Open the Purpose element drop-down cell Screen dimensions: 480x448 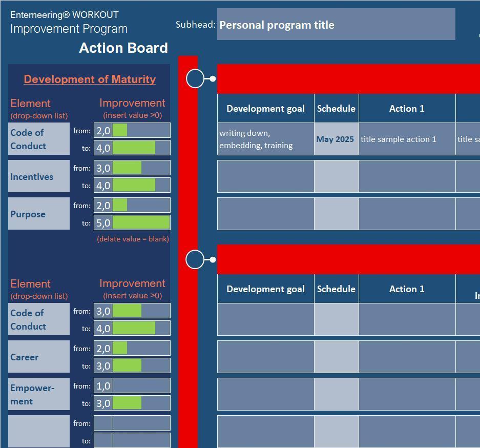39,214
